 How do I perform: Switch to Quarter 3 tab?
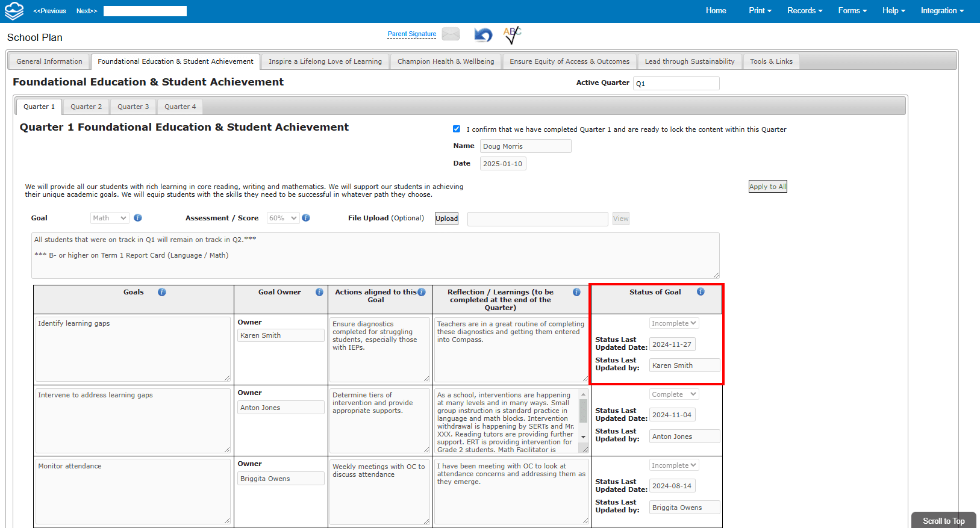(133, 107)
